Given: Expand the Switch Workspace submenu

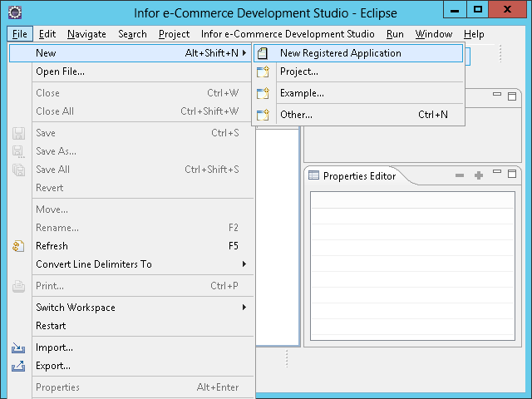Looking at the screenshot, I should point(244,308).
